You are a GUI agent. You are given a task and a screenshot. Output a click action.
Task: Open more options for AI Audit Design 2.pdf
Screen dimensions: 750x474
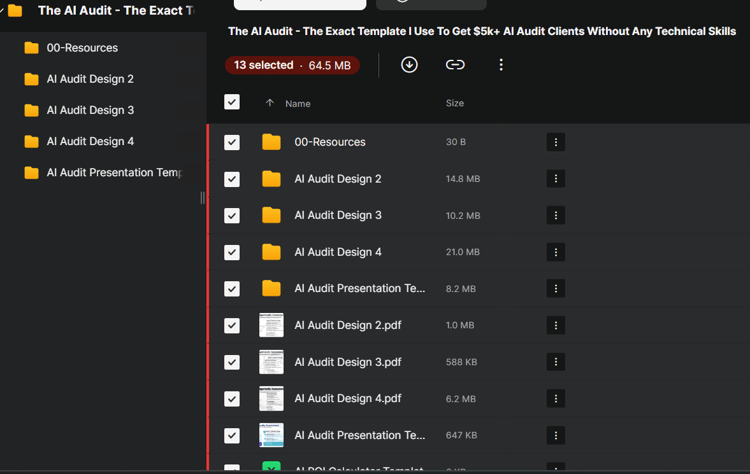[x=556, y=325]
